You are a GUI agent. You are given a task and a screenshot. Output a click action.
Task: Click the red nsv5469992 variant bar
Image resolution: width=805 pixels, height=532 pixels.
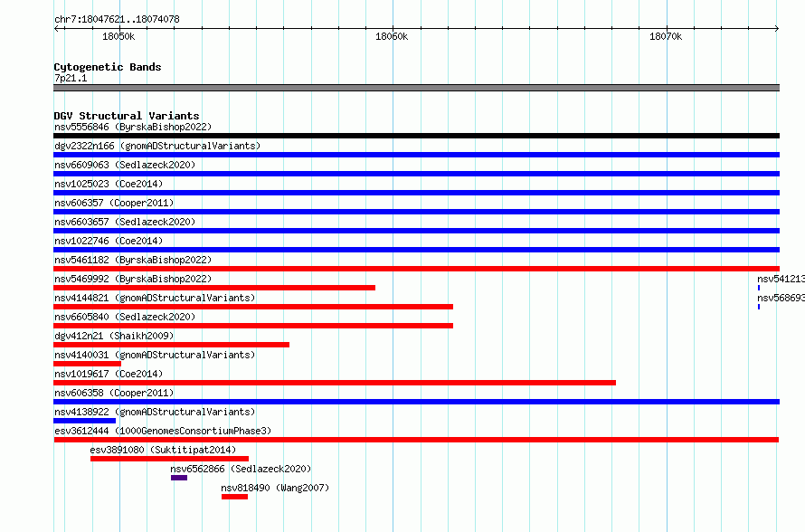tap(214, 288)
